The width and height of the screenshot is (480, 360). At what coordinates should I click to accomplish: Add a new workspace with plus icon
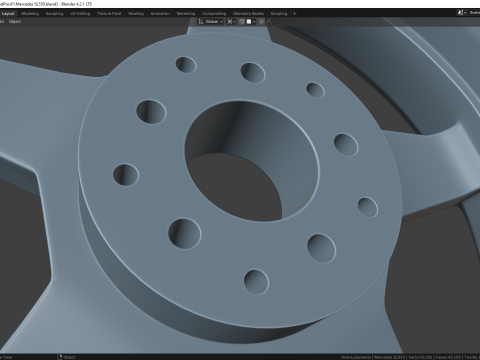coord(294,14)
